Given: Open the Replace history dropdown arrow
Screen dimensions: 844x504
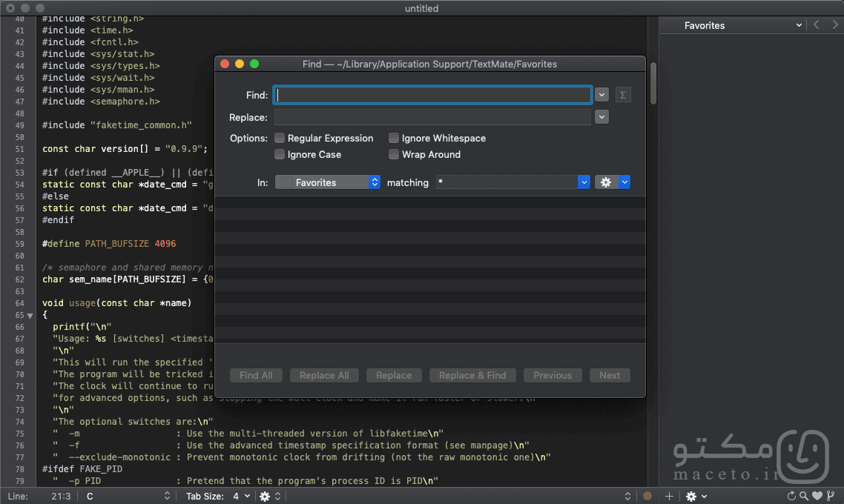Looking at the screenshot, I should [x=601, y=117].
